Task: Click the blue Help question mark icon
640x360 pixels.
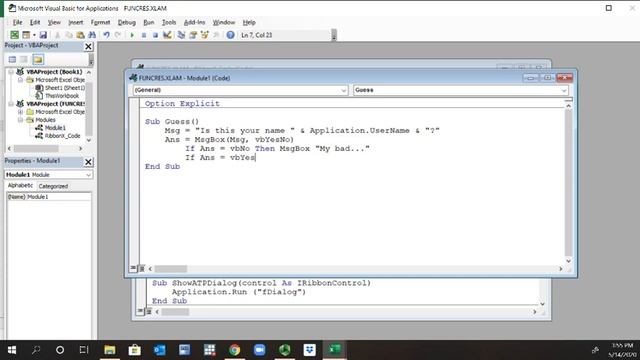Action: click(x=231, y=35)
